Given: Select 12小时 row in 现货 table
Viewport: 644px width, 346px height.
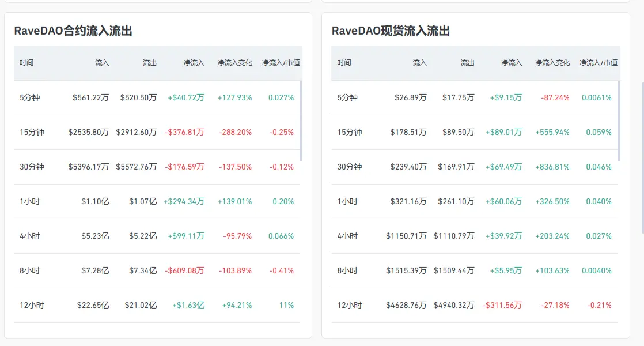Looking at the screenshot, I should [x=475, y=305].
